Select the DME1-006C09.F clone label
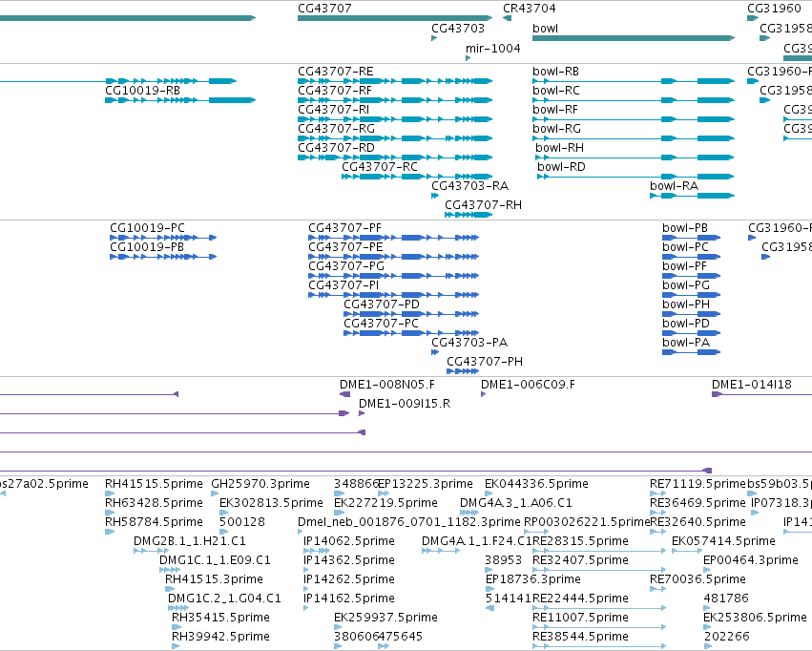This screenshot has height=651, width=812. [528, 385]
